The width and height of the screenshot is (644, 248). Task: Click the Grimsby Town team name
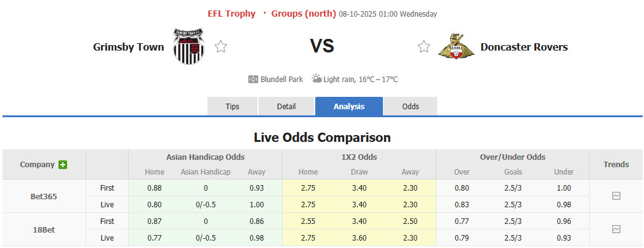129,47
